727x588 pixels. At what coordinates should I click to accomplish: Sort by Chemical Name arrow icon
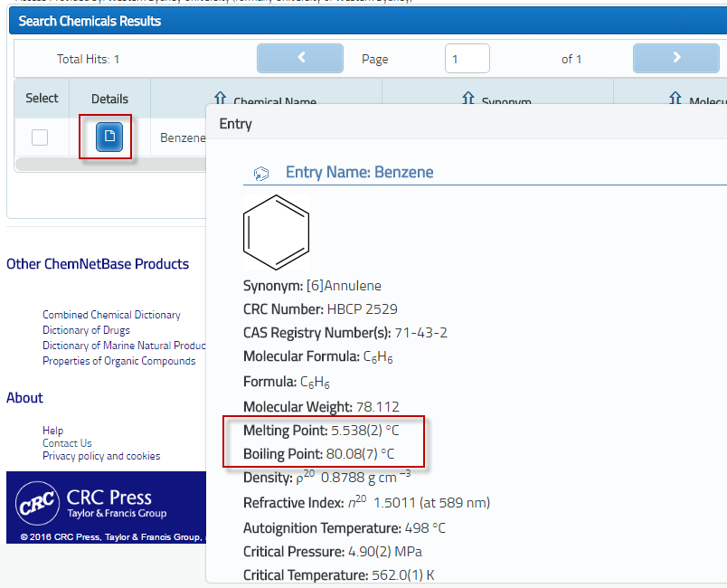[221, 98]
